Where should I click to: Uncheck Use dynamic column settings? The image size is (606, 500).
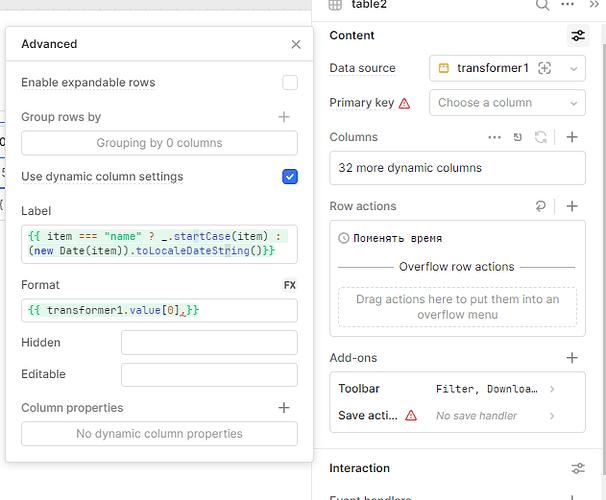point(290,177)
